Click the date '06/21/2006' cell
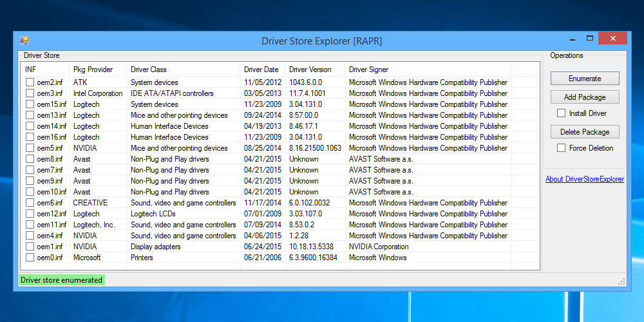 [263, 258]
